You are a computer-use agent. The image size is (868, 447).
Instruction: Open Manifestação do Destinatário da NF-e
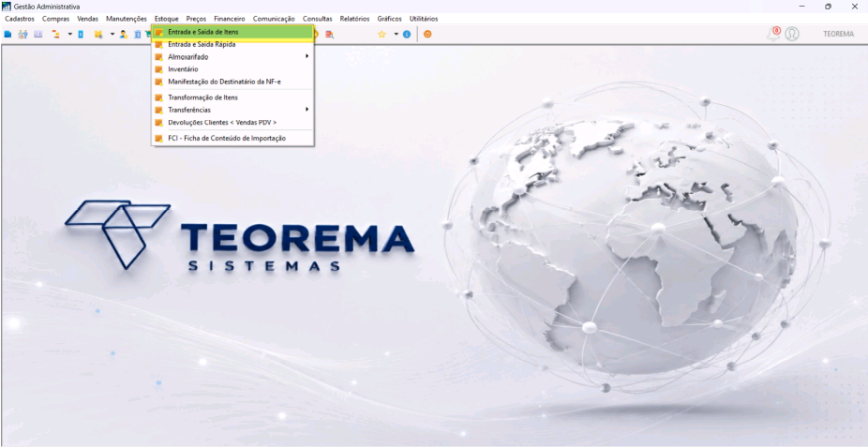(232, 82)
